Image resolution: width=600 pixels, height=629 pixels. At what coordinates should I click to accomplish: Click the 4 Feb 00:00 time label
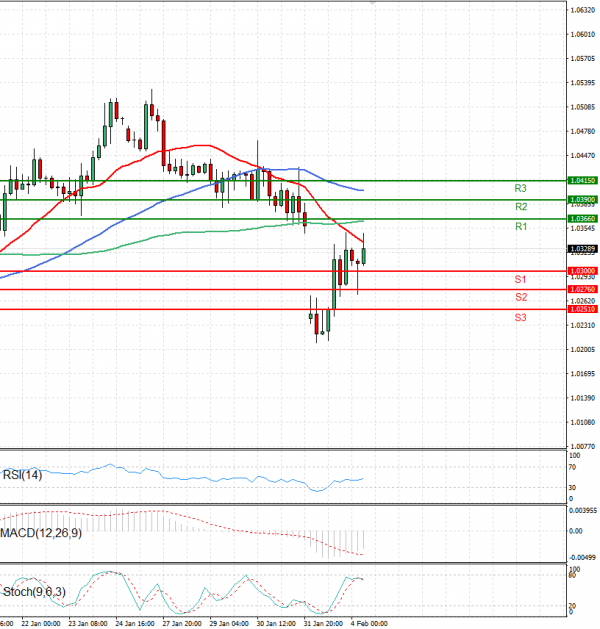(369, 623)
